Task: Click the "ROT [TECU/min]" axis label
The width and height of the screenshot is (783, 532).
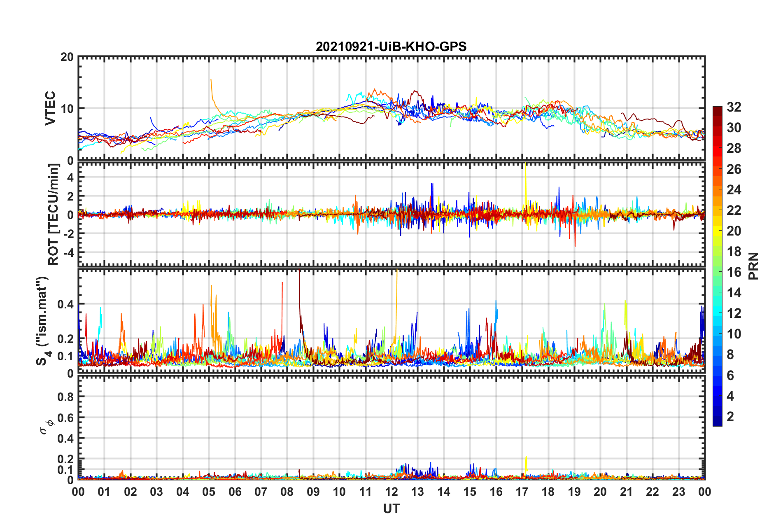Action: pos(54,215)
